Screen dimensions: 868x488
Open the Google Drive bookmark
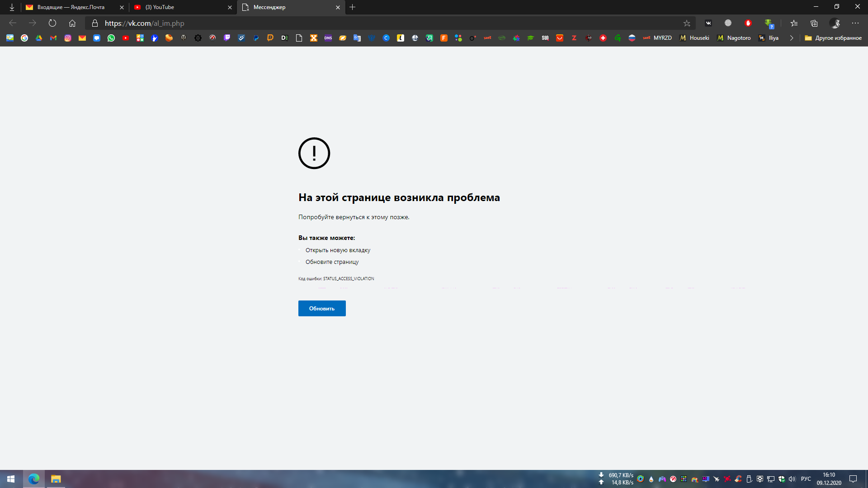pos(39,38)
